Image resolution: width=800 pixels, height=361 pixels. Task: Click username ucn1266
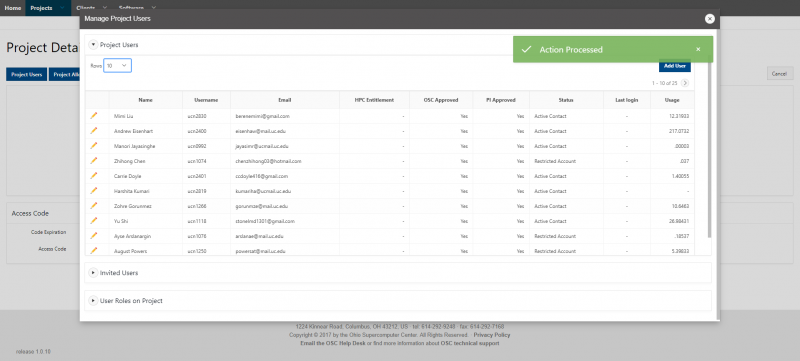197,206
